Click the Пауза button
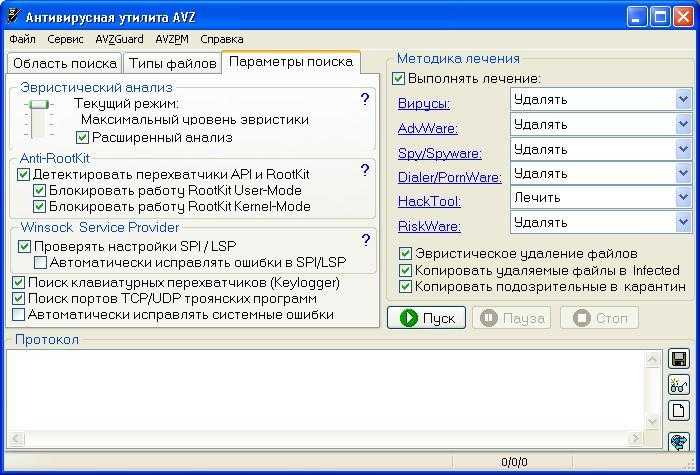Viewport: 700px width, 475px height. [512, 318]
